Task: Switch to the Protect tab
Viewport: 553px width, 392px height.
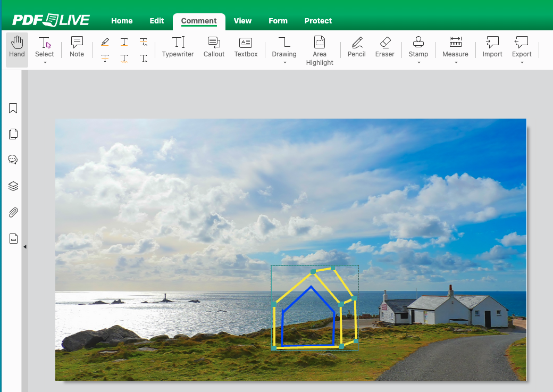Action: click(x=318, y=21)
